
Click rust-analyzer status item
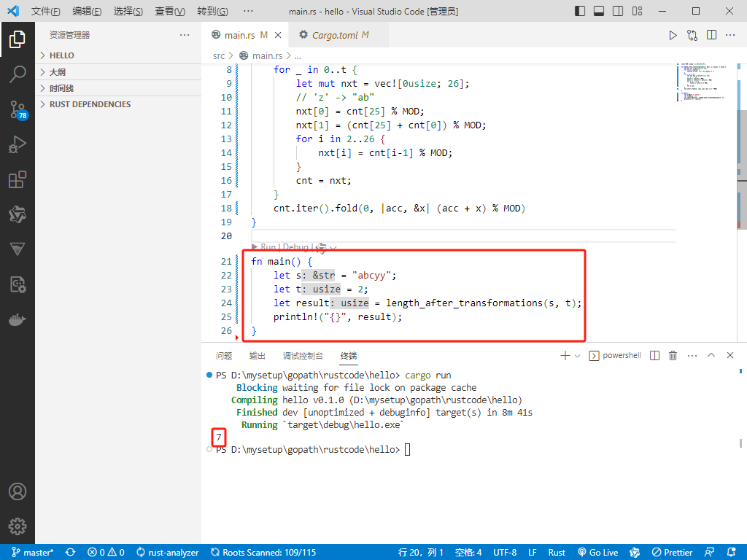(x=167, y=553)
